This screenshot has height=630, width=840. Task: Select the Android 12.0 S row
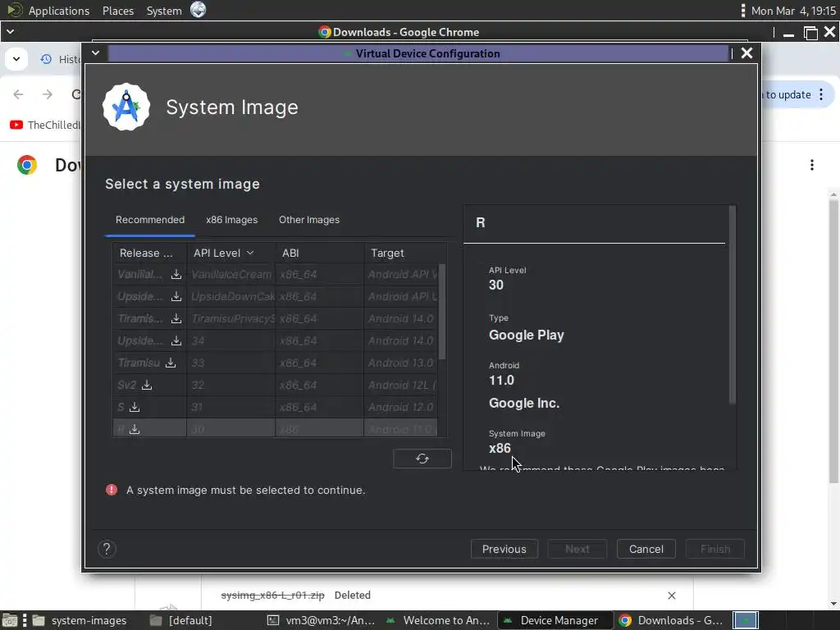[x=275, y=407]
